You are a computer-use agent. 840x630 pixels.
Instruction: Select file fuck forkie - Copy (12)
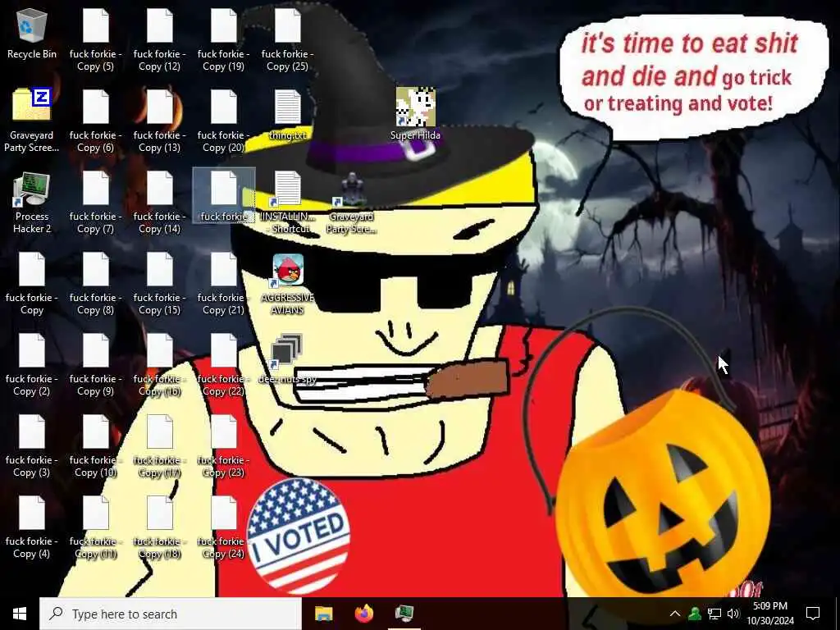pos(160,40)
